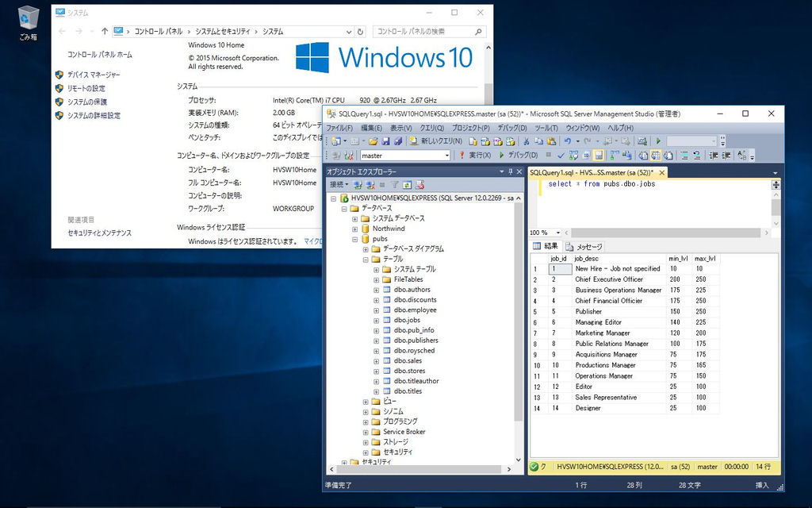The image size is (812, 508).
Task: Click Connect Object Explorer icon next to 接続
Action: point(358,184)
